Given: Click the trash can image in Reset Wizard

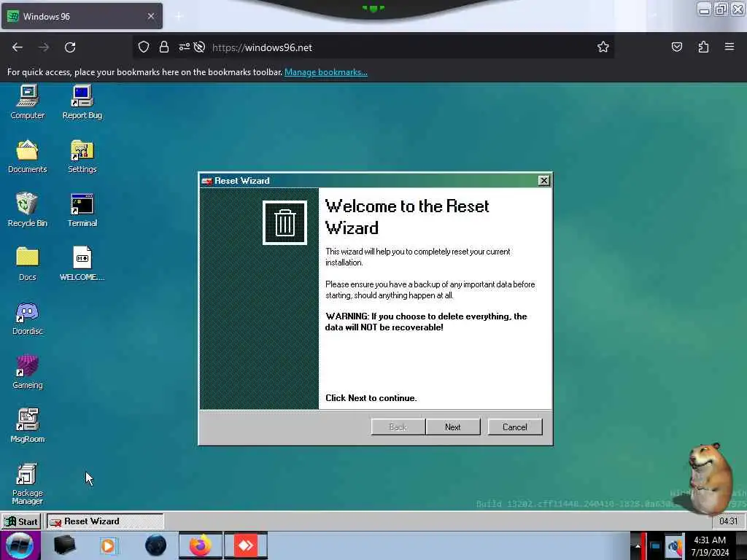Looking at the screenshot, I should [x=285, y=222].
